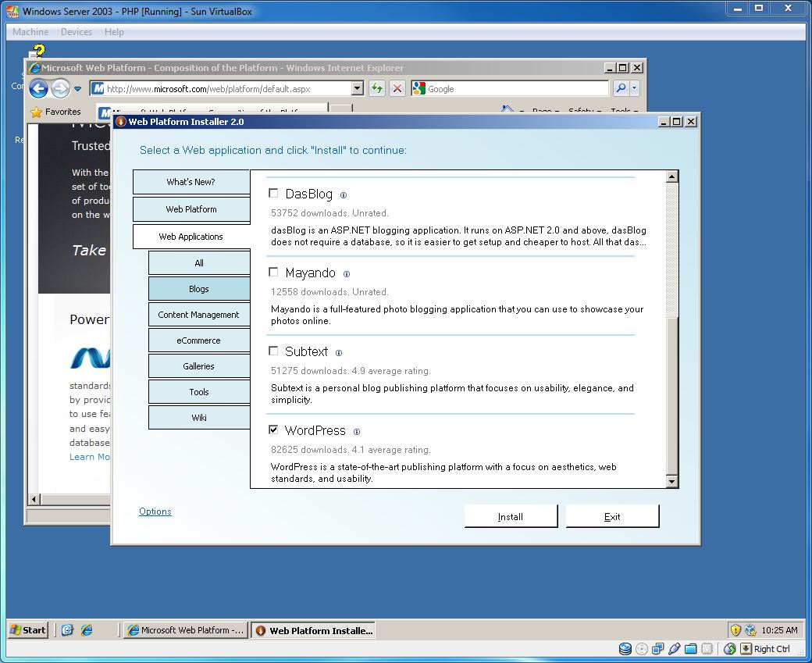This screenshot has width=812, height=663.
Task: Click Windows Start button
Action: [28, 630]
